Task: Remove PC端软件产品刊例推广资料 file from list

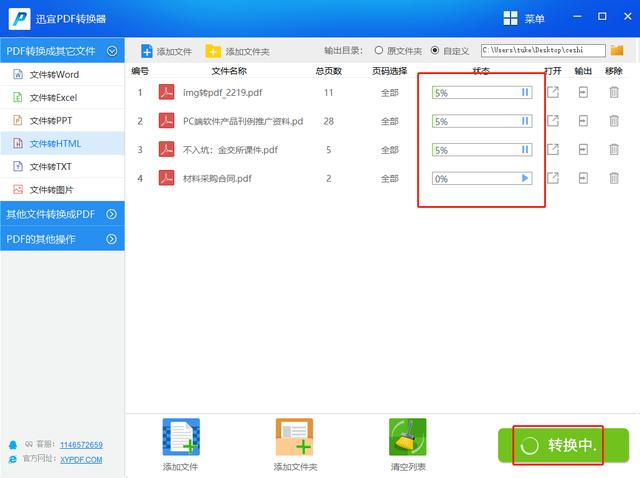Action: pyautogui.click(x=614, y=121)
